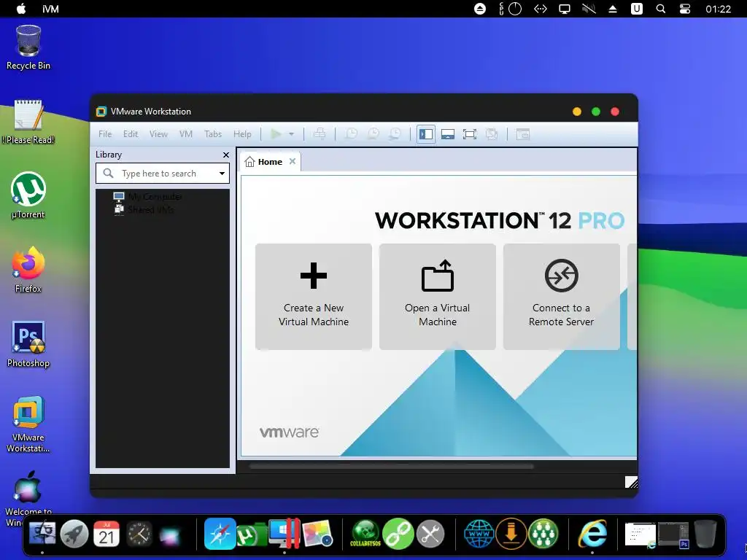747x560 pixels.
Task: Select My Computer in Library tree
Action: coord(147,196)
